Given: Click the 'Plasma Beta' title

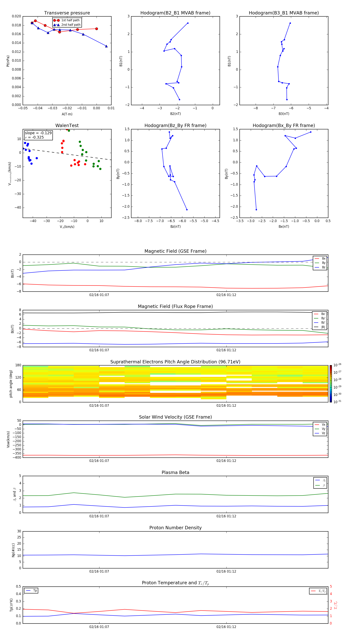Looking at the screenshot, I should click(175, 472).
